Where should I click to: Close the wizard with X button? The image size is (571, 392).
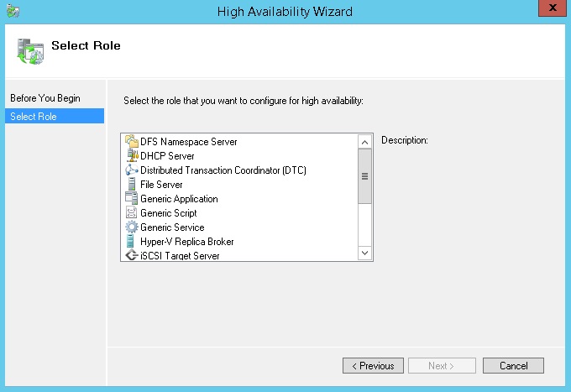click(552, 8)
